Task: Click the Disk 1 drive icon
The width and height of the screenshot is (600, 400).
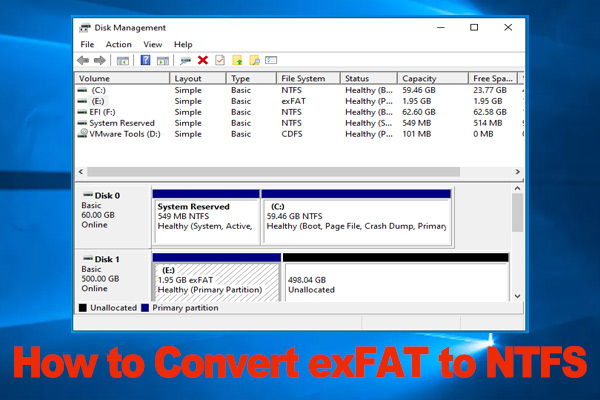Action: [88, 259]
